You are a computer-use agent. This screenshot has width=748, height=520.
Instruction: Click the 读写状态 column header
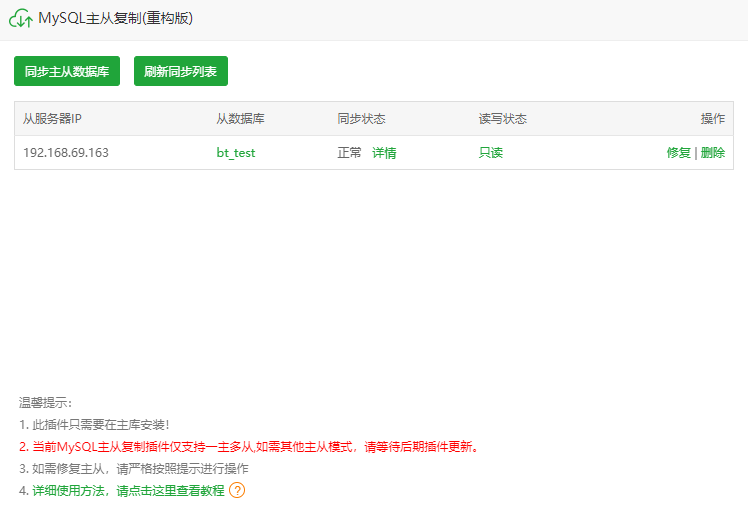point(502,119)
